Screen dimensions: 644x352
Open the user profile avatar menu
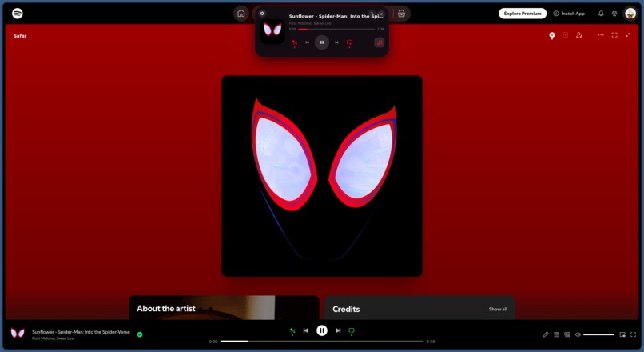tap(630, 14)
